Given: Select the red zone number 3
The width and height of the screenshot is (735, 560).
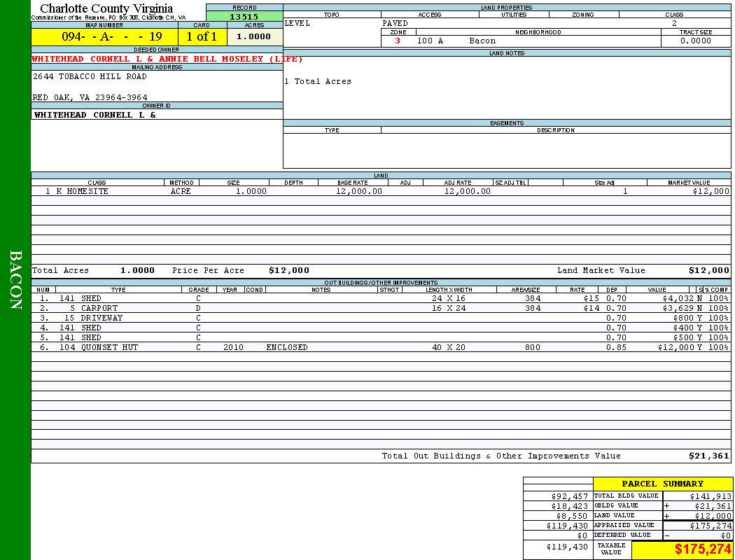Looking at the screenshot, I should [x=398, y=41].
